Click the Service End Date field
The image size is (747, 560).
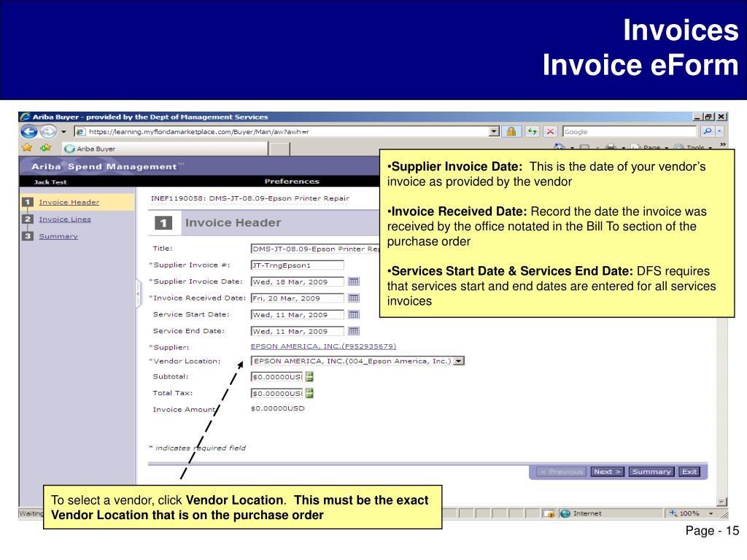(x=298, y=332)
